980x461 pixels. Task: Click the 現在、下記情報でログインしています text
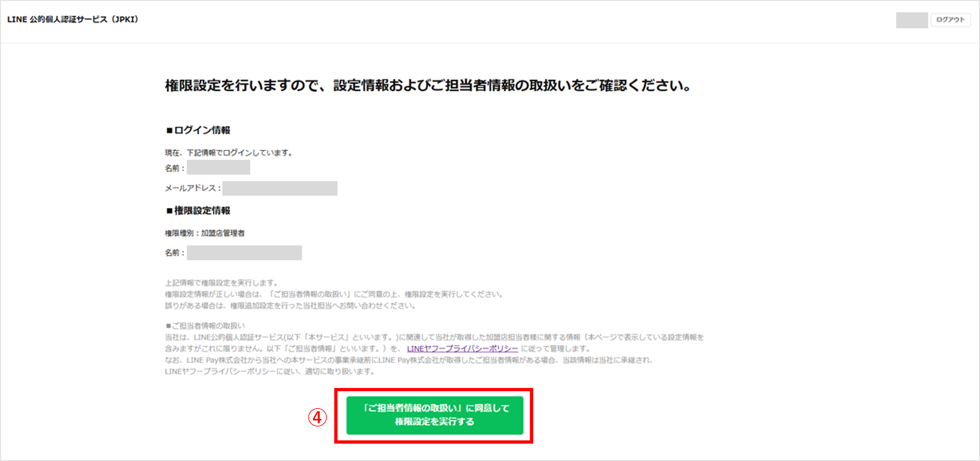[228, 153]
